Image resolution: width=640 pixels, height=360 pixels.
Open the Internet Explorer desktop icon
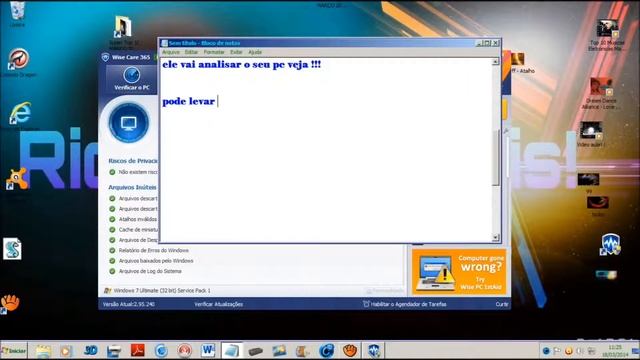point(20,113)
